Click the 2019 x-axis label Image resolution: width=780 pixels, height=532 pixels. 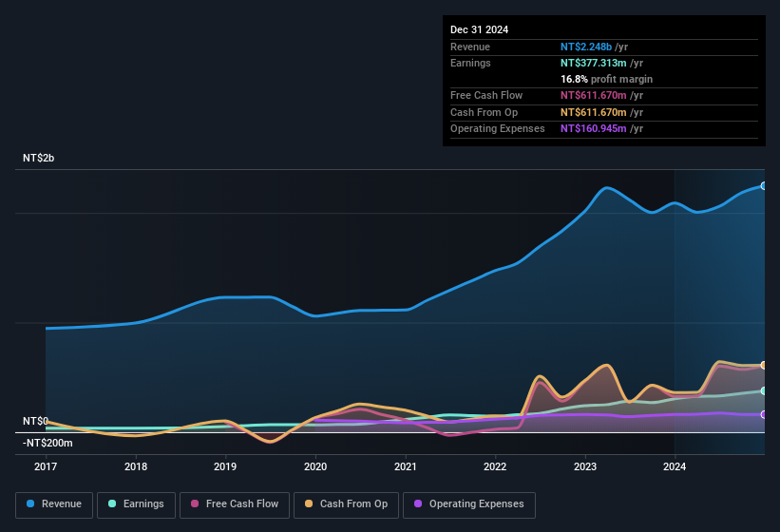click(x=225, y=466)
